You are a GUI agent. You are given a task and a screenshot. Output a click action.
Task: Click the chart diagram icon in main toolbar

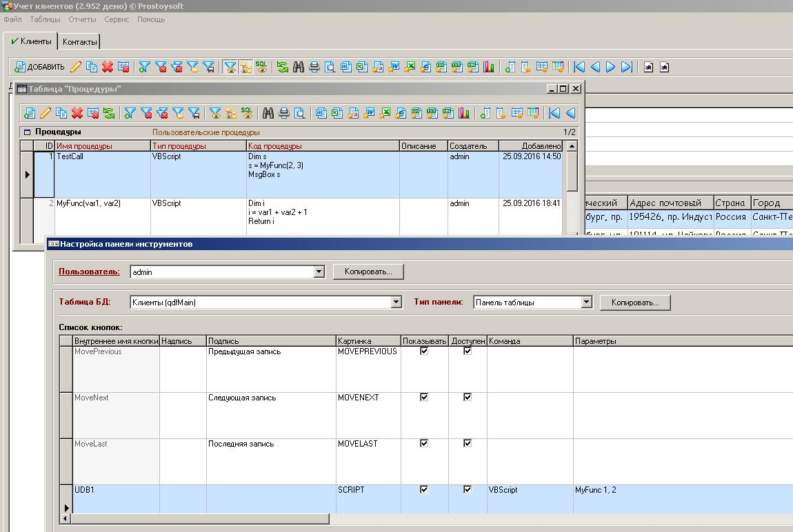(x=489, y=67)
